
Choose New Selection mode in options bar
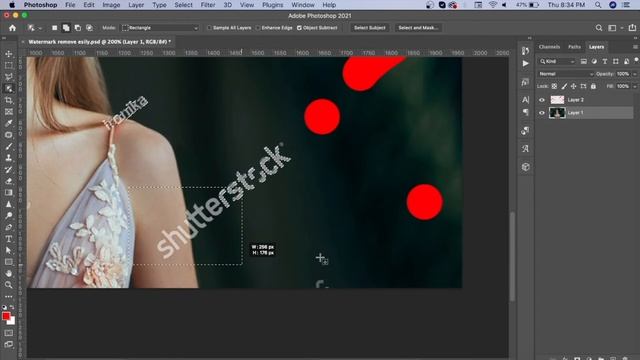54,28
